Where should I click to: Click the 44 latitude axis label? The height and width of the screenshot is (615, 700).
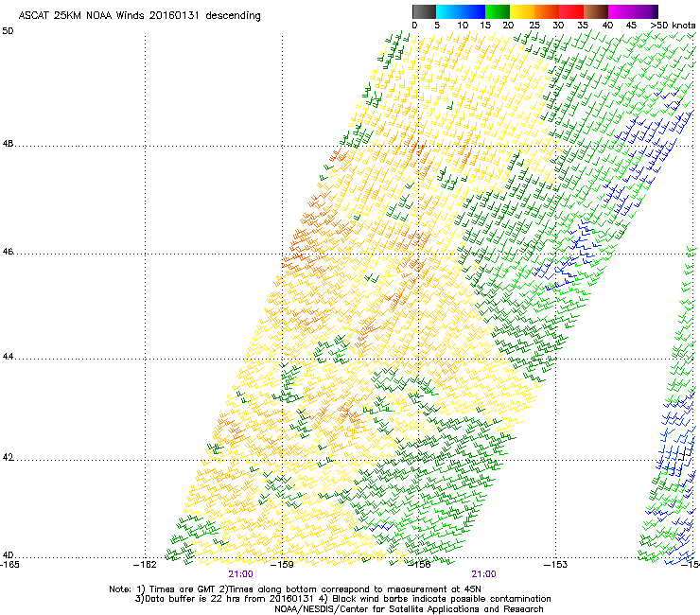click(8, 357)
